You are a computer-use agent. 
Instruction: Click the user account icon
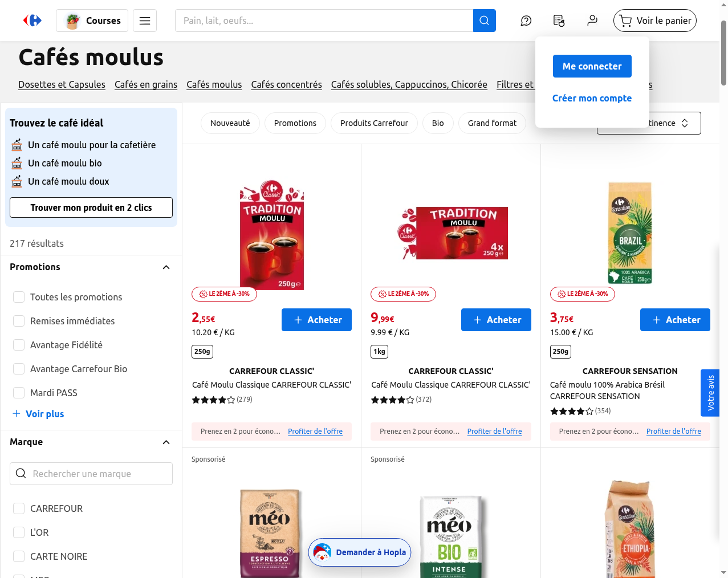point(592,21)
